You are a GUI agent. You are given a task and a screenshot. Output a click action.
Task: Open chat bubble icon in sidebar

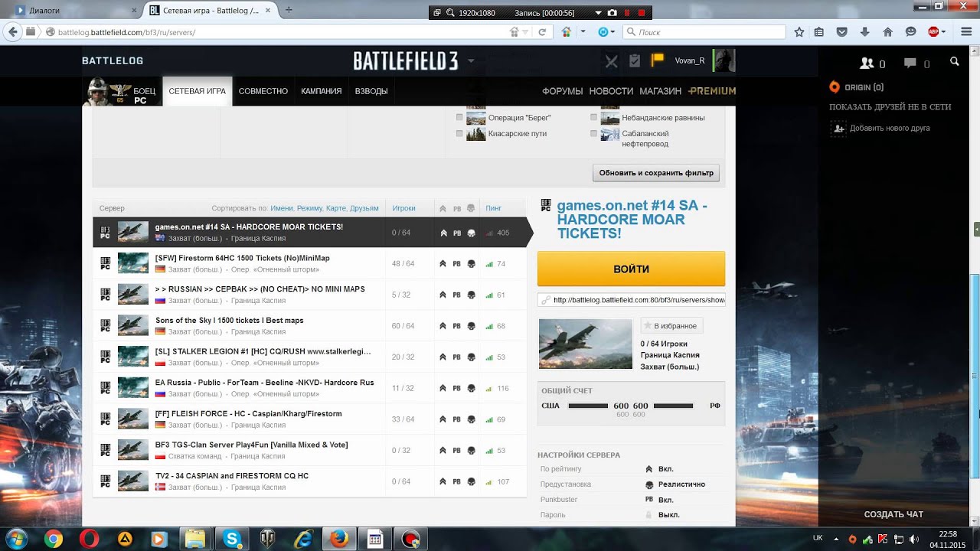click(910, 64)
